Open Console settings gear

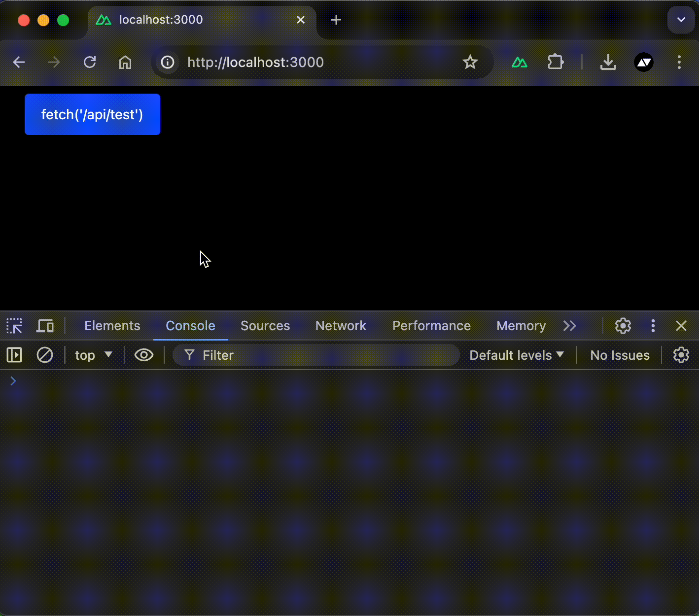(x=681, y=355)
